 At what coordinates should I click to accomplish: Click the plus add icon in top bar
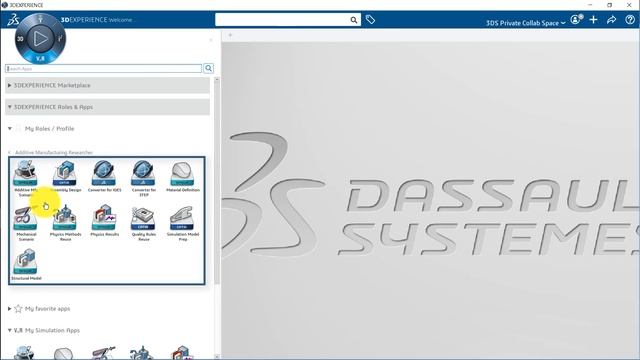pyautogui.click(x=593, y=20)
